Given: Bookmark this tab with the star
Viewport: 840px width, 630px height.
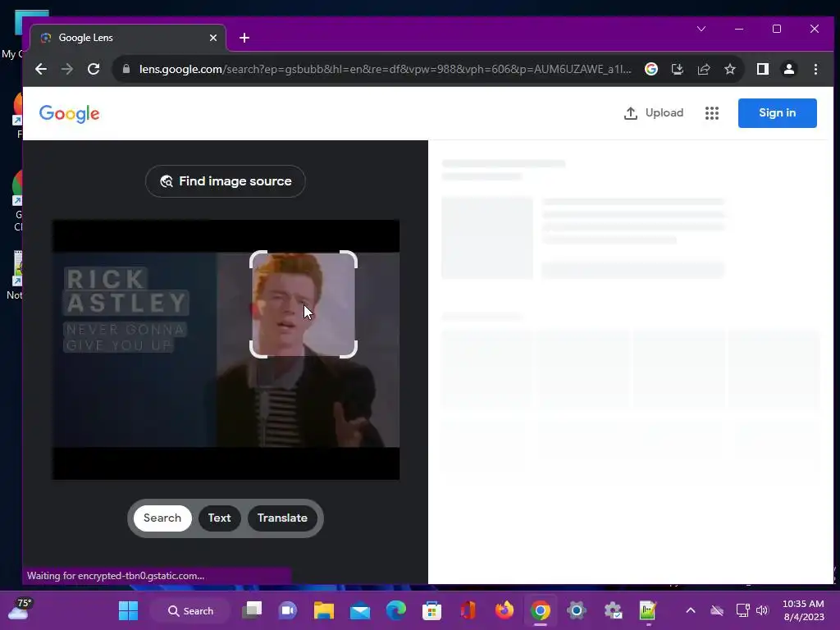Looking at the screenshot, I should 729,69.
